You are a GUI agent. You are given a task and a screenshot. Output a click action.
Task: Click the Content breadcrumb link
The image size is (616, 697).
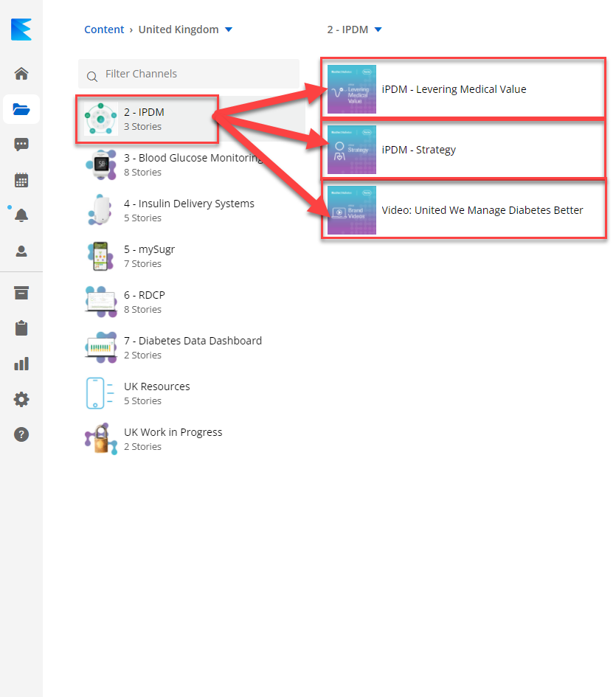(x=104, y=30)
